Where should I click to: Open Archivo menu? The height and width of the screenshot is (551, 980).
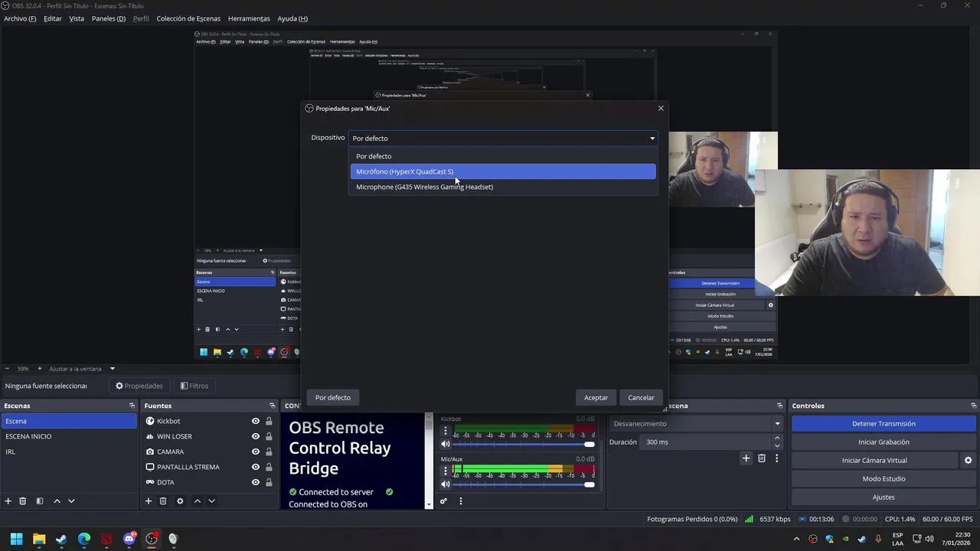(x=20, y=18)
